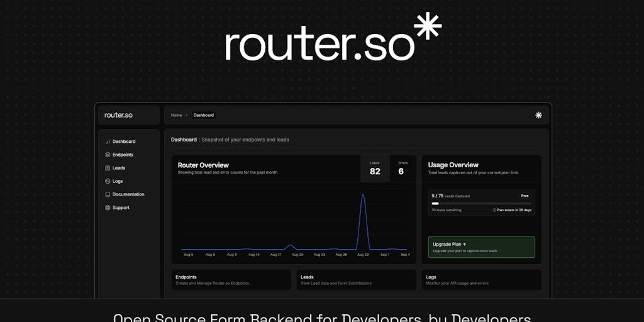The height and width of the screenshot is (322, 644).
Task: Click the Dashboard icon in sidebar
Action: click(x=108, y=142)
